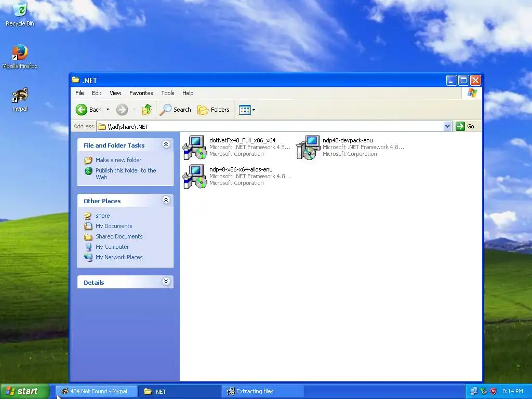Select the dotNetFx40_Full_x86_x64 installer icon

(x=195, y=147)
